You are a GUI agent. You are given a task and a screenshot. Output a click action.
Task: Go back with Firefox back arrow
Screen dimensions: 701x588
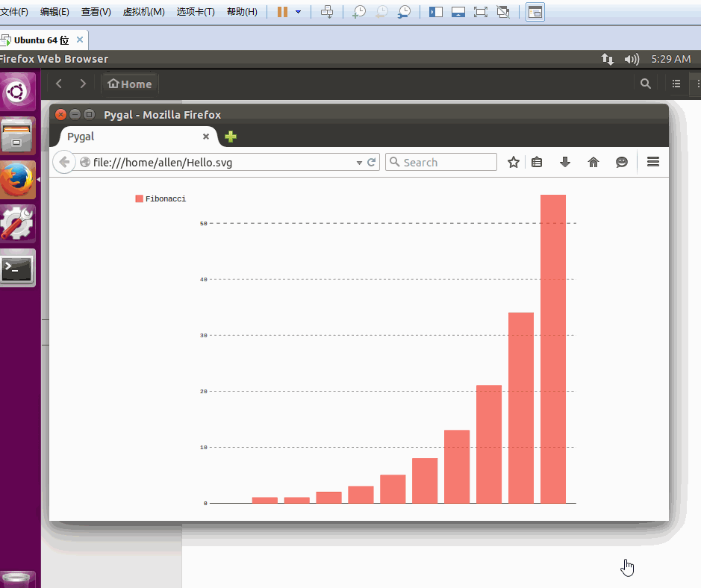pyautogui.click(x=64, y=162)
